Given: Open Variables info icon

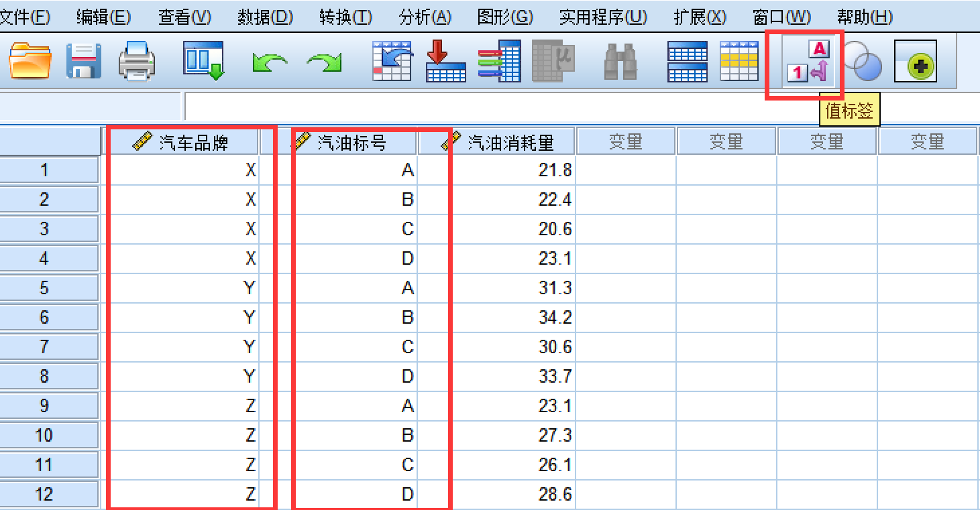Looking at the screenshot, I should [x=500, y=62].
